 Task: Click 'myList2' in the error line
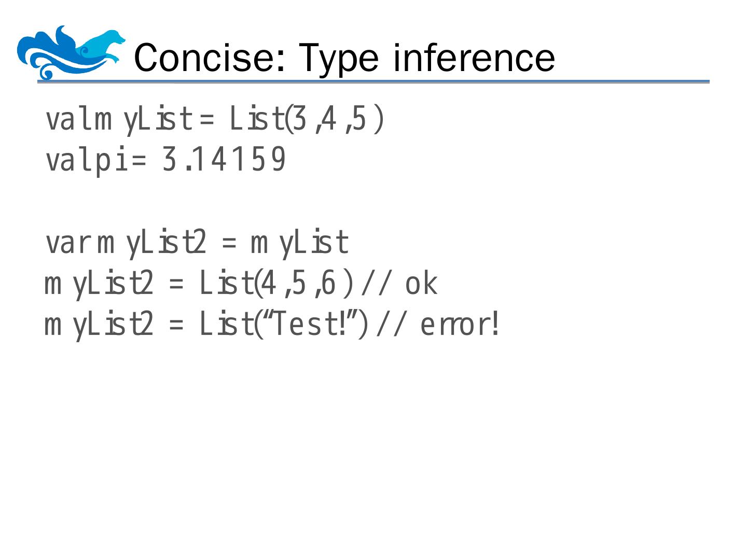tap(99, 325)
